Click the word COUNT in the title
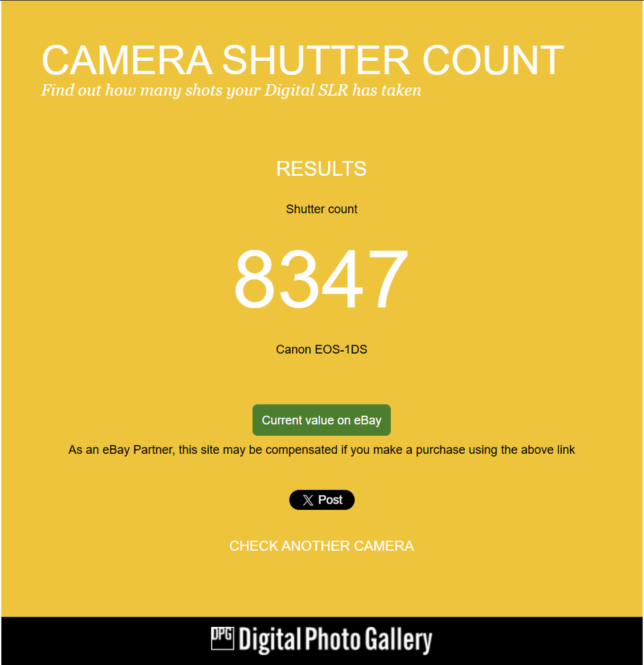This screenshot has width=644, height=665. click(x=493, y=60)
